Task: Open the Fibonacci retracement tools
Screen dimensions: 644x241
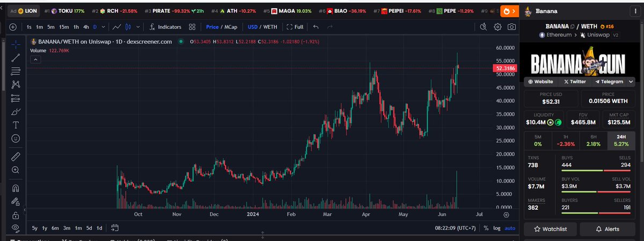Action: tap(16, 71)
